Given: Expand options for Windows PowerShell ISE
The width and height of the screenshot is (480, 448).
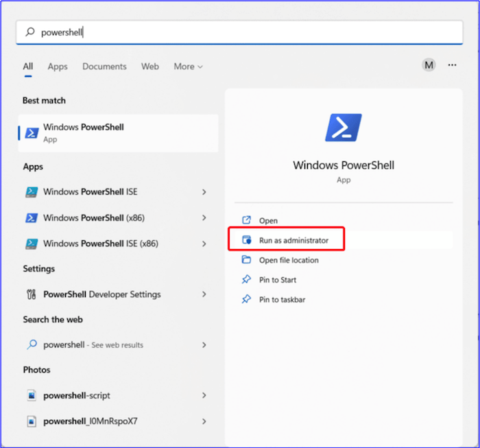Looking at the screenshot, I should pyautogui.click(x=204, y=192).
